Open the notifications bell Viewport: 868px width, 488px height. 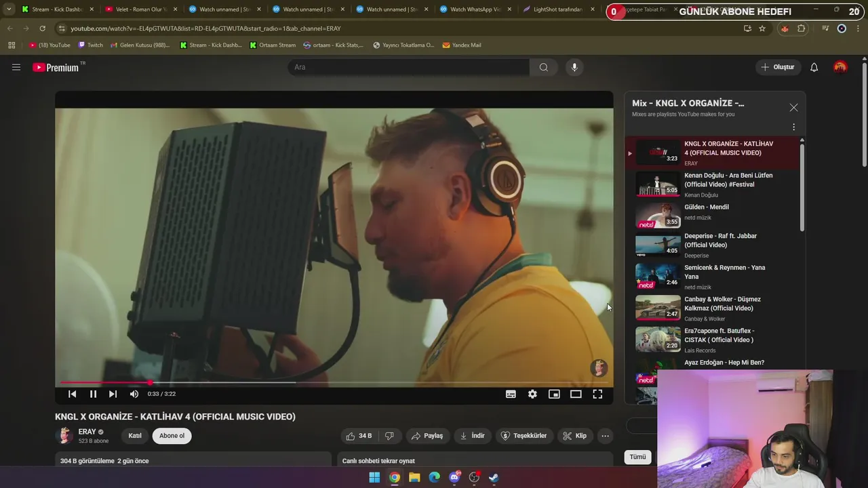814,67
